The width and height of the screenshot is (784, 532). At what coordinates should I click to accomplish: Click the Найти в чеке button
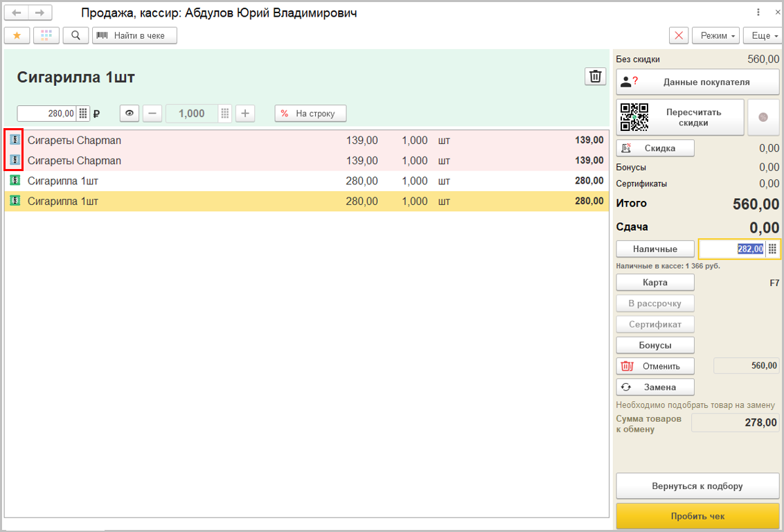(134, 35)
